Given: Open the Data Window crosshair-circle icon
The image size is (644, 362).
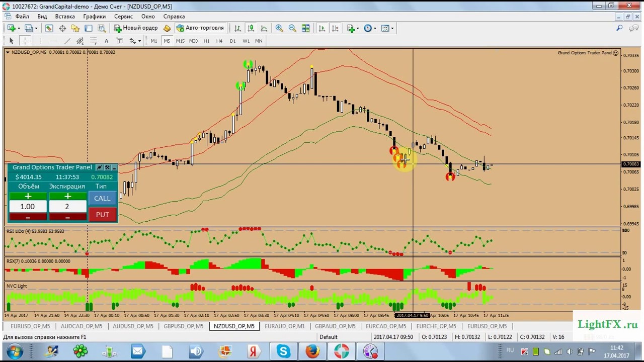Looking at the screenshot, I should pyautogui.click(x=62, y=28).
